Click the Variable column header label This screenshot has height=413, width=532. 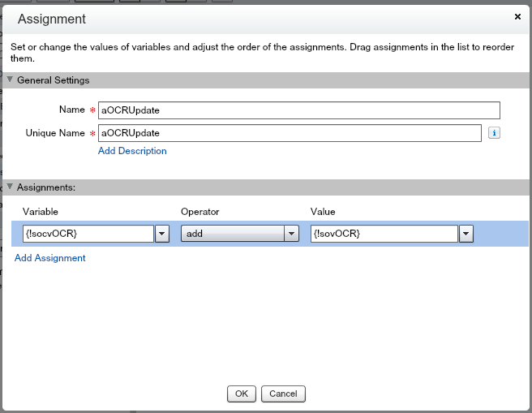click(41, 212)
